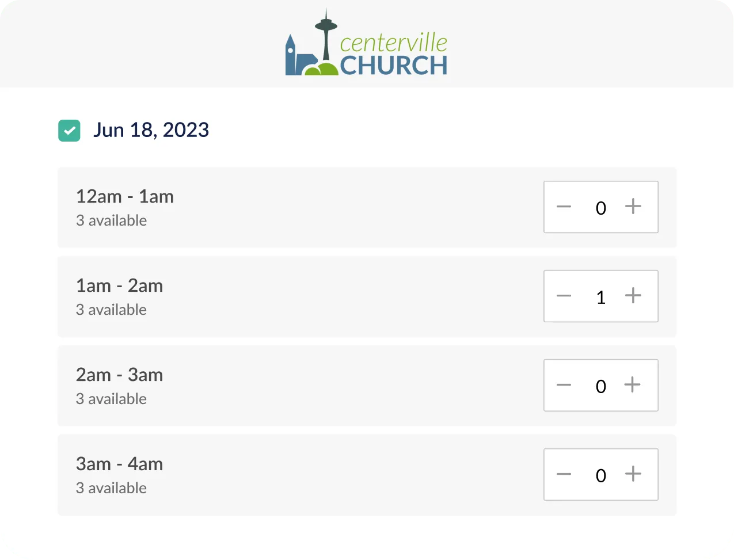Select the Jun 18, 2023 date heading

point(151,130)
